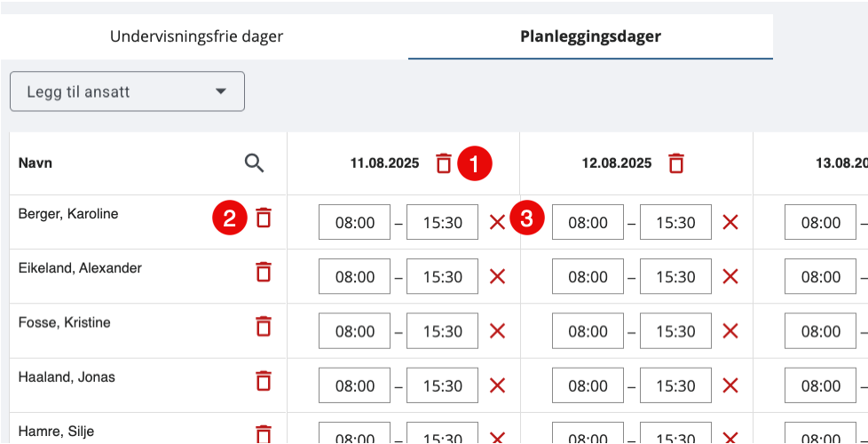Clear Haaland, Jonas's 12.08.2025 time entry
The image size is (868, 444).
tap(730, 385)
